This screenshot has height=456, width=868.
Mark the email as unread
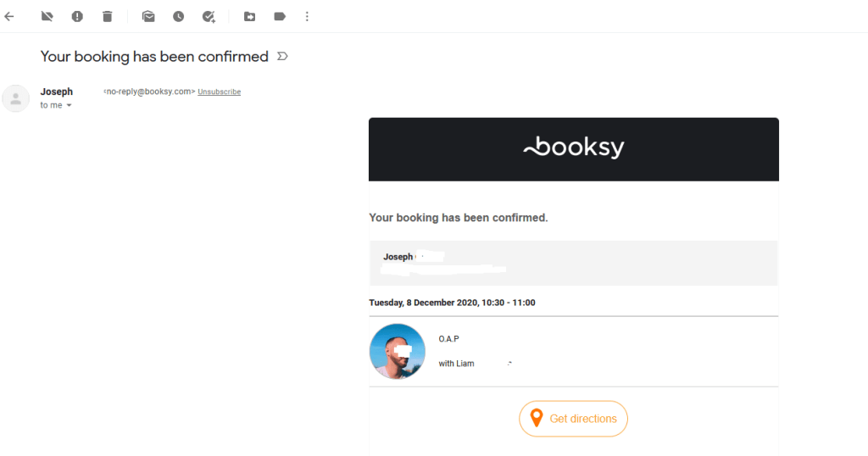coord(148,16)
